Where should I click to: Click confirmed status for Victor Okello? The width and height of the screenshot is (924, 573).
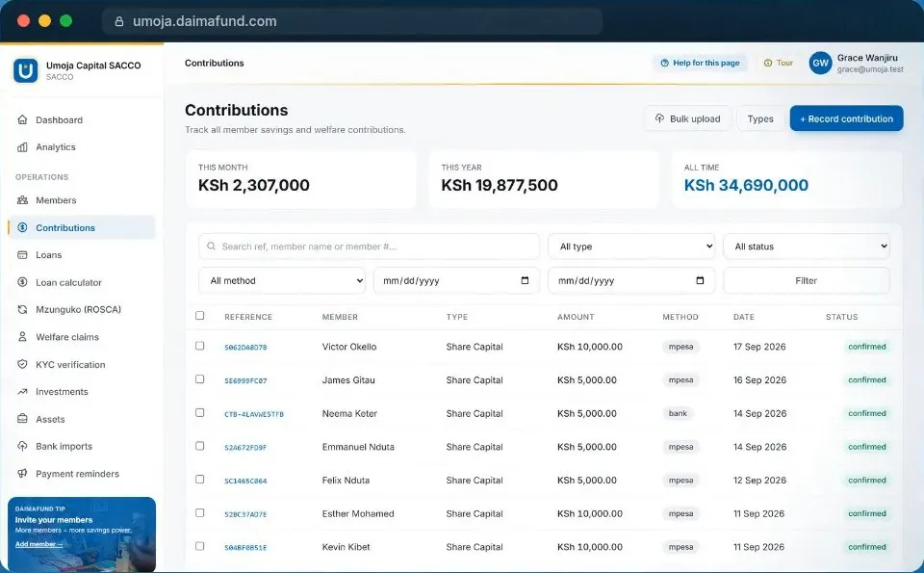click(x=867, y=347)
